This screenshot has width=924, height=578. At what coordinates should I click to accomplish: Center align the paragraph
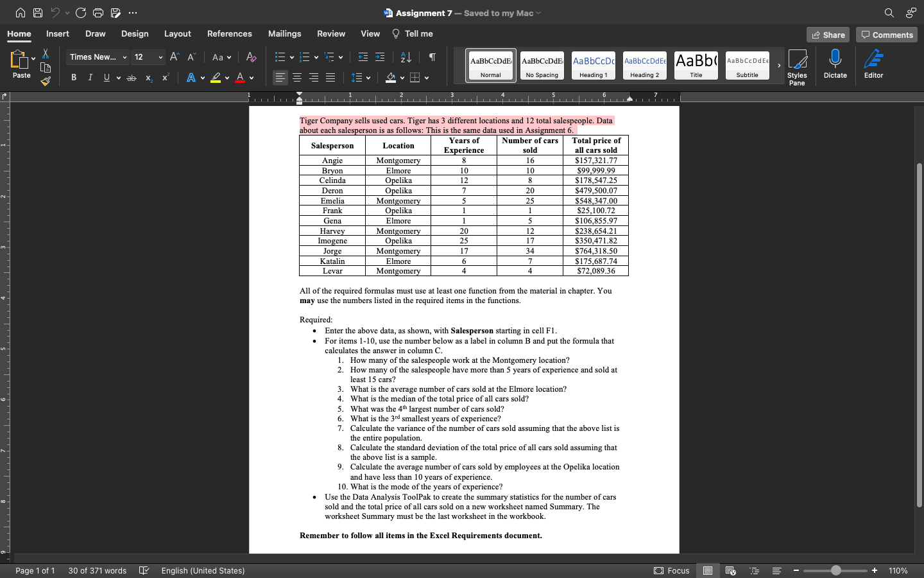pos(297,78)
